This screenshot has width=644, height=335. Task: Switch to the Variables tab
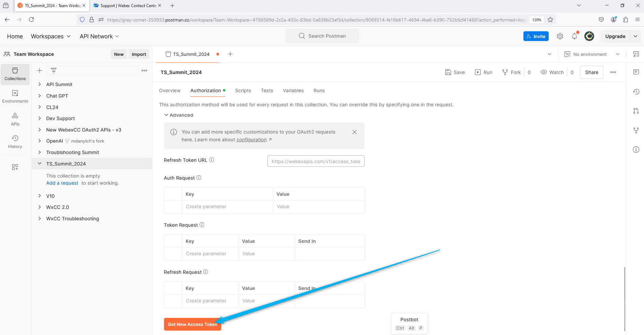[x=293, y=90]
